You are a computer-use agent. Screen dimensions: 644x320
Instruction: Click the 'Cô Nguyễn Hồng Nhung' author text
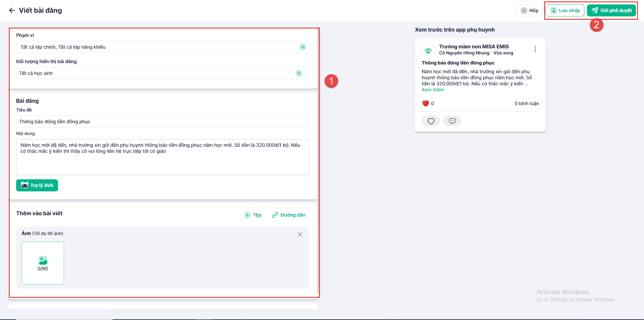click(464, 53)
